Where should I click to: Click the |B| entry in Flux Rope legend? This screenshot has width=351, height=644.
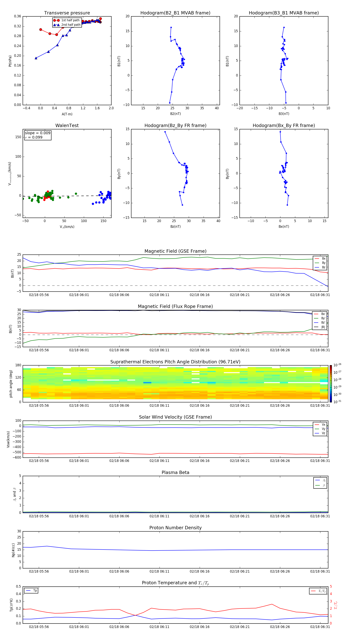[x=320, y=327]
